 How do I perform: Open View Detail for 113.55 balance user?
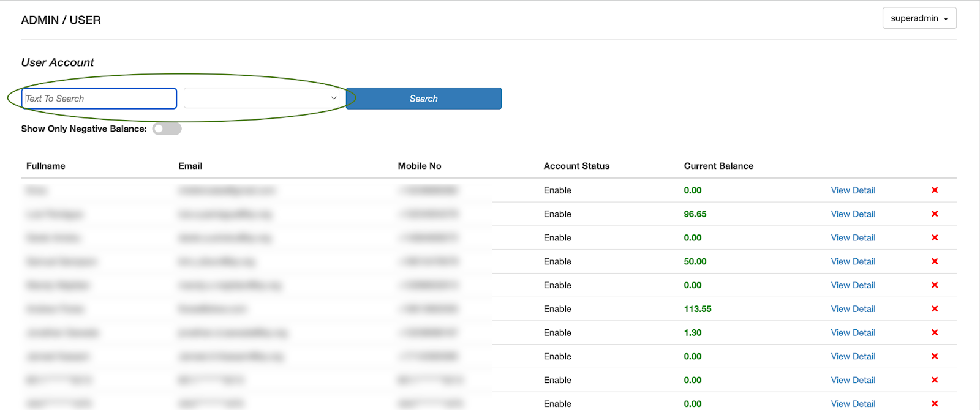pyautogui.click(x=853, y=309)
